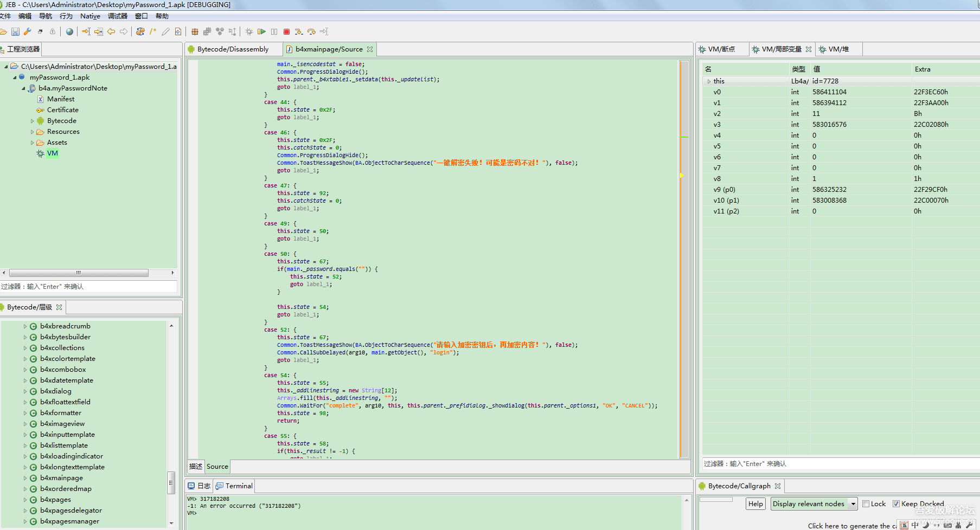
Task: Enable the Lock checkbox
Action: click(x=866, y=504)
